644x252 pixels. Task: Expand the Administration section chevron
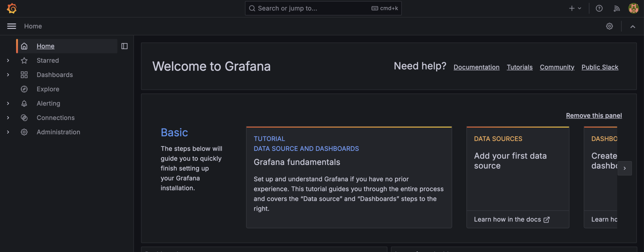8,132
